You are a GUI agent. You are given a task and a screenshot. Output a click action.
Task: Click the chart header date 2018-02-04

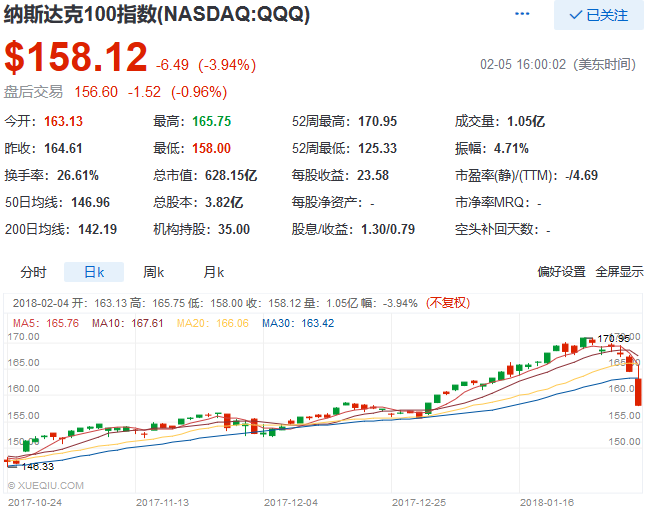click(x=40, y=303)
